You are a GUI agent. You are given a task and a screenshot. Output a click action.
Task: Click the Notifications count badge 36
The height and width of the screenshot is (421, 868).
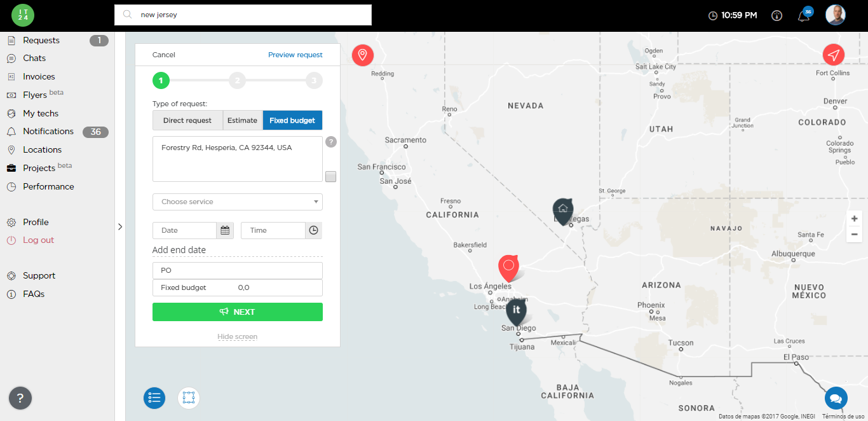(x=95, y=132)
